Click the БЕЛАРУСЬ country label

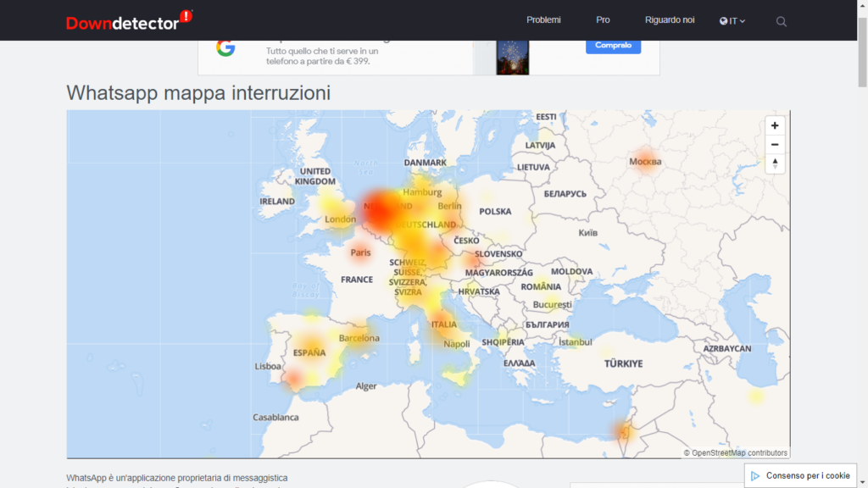click(565, 194)
